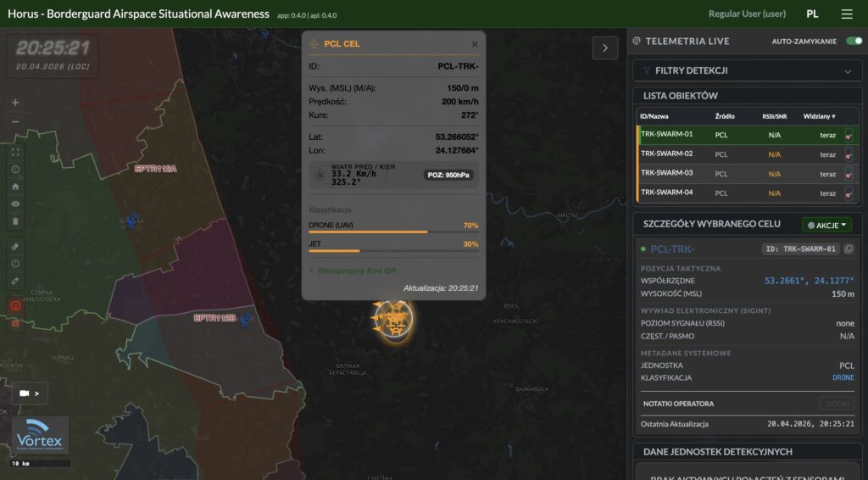This screenshot has height=480, width=868.
Task: Click the red alert face icon
Action: pos(15,305)
